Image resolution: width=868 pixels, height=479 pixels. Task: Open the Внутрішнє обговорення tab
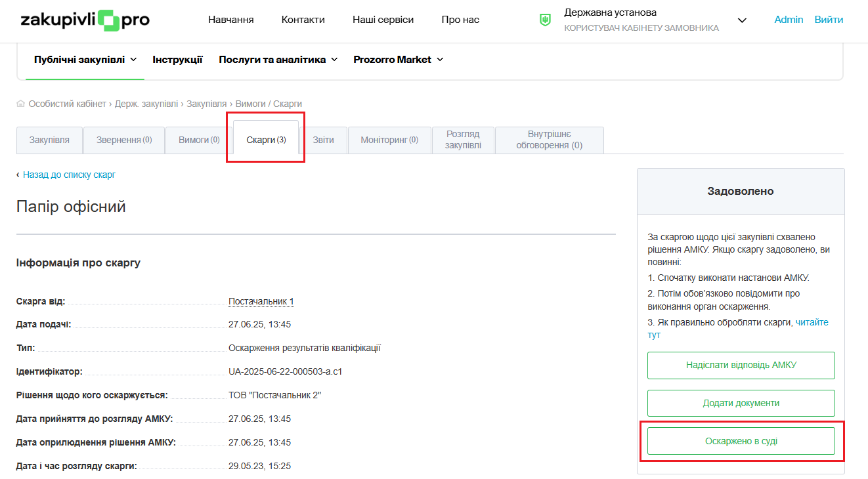549,140
